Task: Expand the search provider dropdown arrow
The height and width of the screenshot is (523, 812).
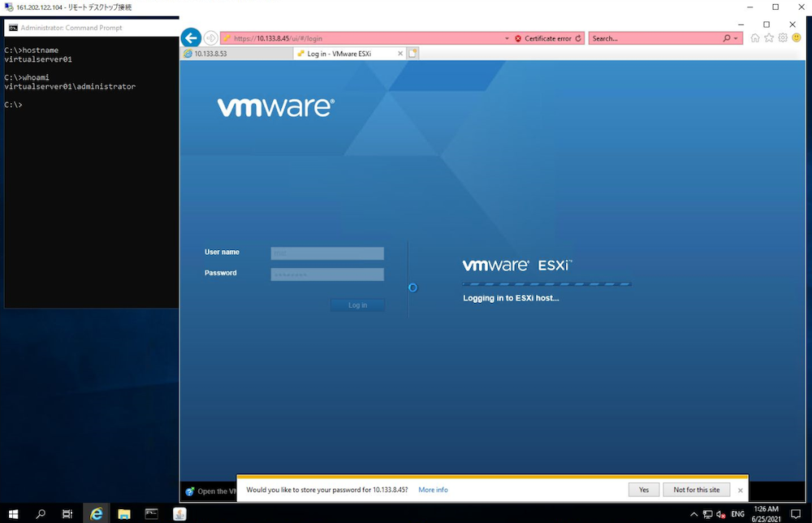Action: pyautogui.click(x=736, y=38)
